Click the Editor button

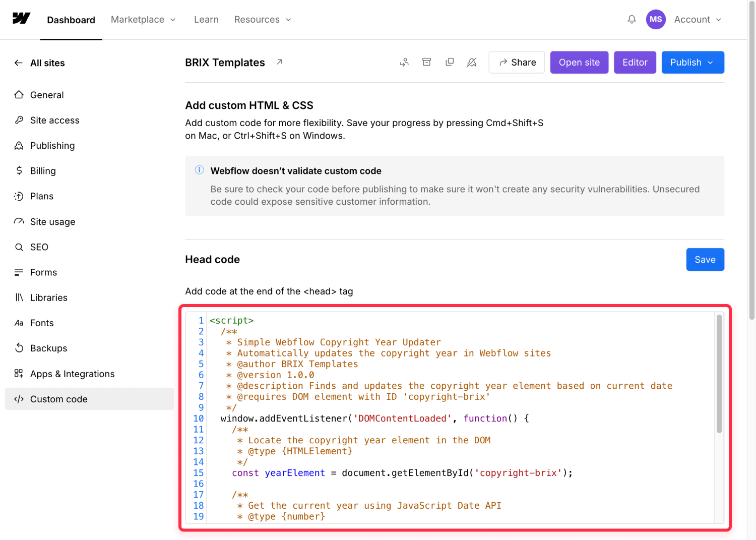pyautogui.click(x=635, y=62)
